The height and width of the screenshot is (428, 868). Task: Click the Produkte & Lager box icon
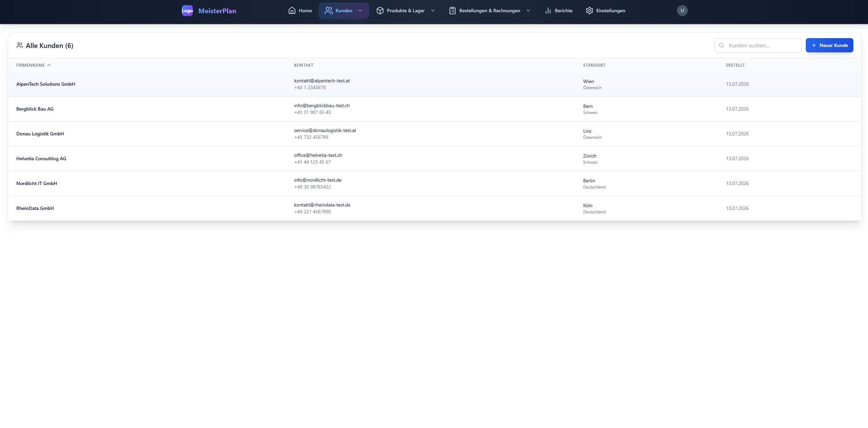click(x=380, y=11)
